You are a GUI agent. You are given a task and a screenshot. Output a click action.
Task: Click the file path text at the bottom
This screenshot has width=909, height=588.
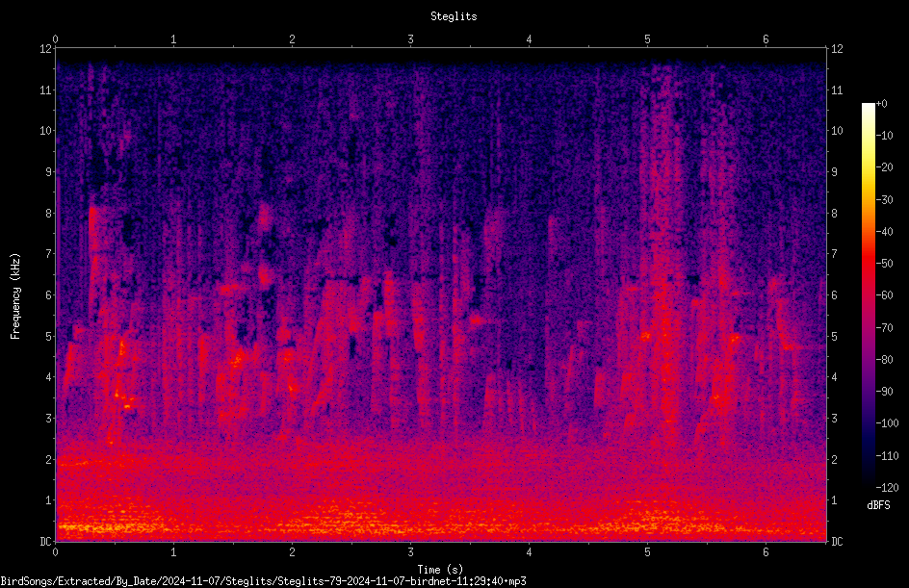[x=263, y=581]
